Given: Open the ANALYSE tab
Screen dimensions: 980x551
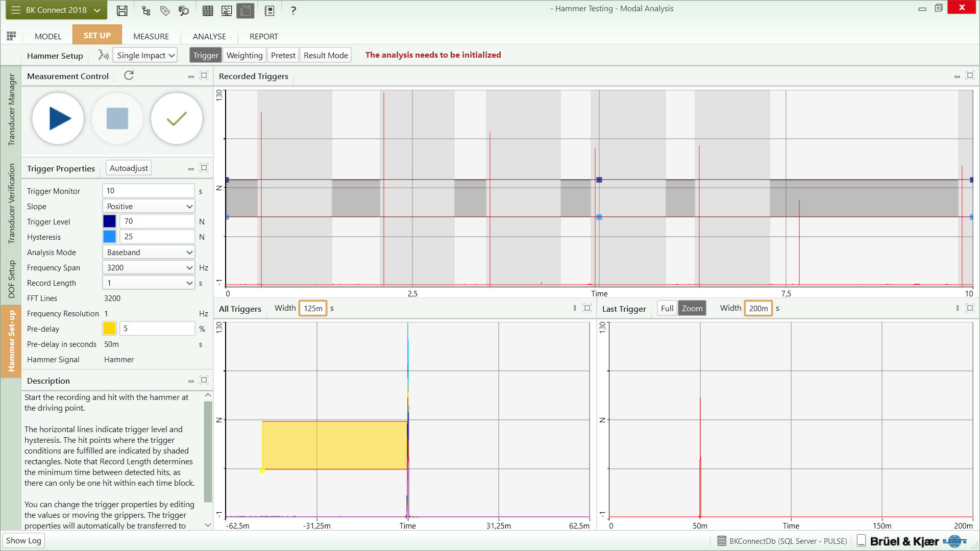Looking at the screenshot, I should click(209, 36).
